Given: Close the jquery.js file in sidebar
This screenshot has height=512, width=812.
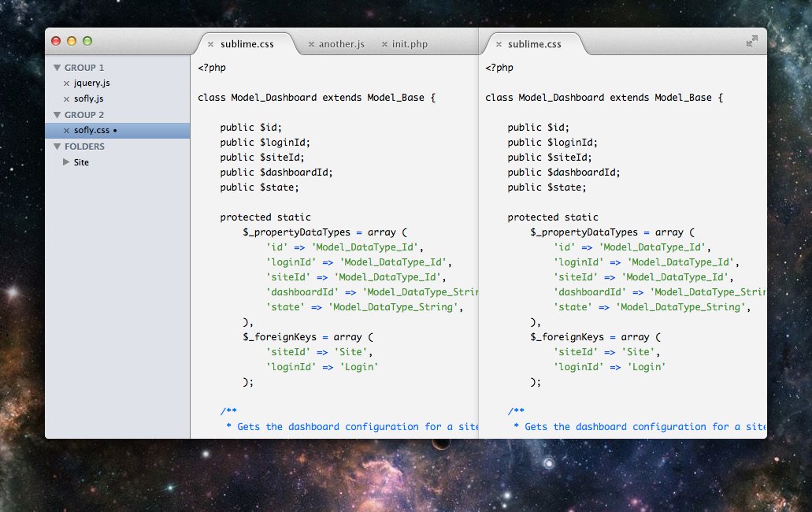Looking at the screenshot, I should coord(66,83).
